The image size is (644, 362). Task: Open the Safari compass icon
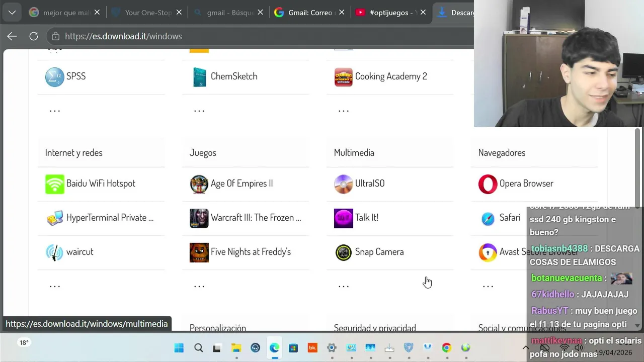click(488, 219)
